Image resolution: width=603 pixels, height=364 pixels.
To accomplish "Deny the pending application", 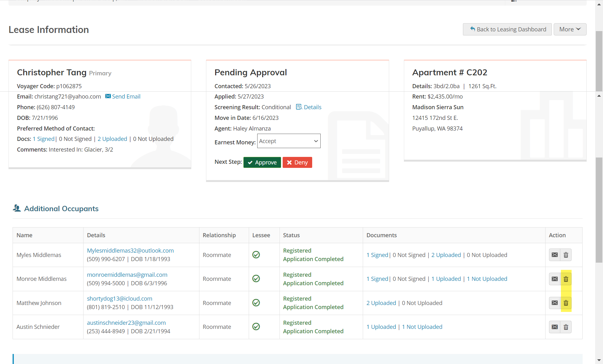I will pyautogui.click(x=297, y=162).
